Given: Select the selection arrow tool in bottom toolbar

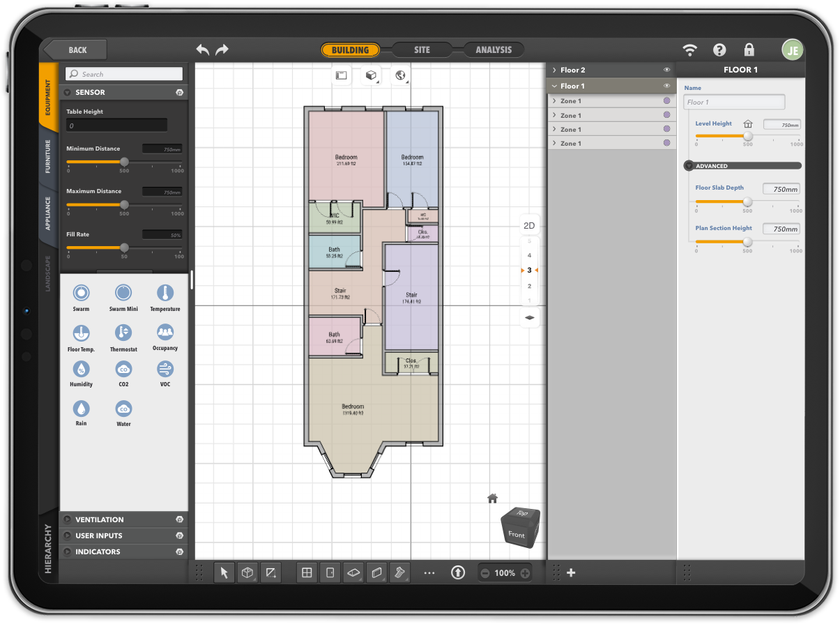Looking at the screenshot, I should coord(224,572).
